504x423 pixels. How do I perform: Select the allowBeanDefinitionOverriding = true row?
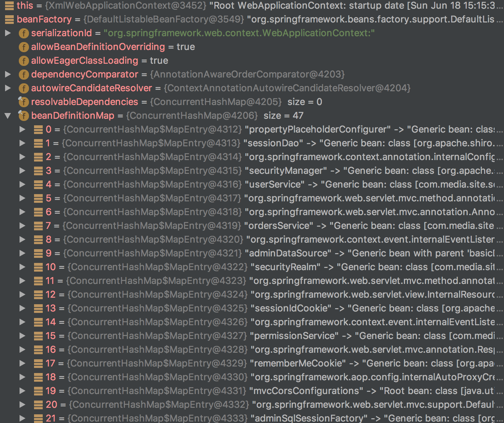252,47
